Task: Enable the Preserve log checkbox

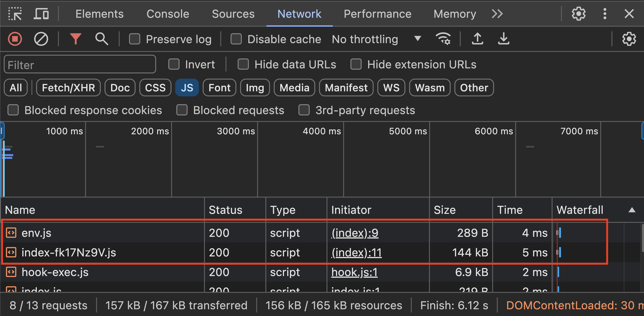Action: tap(135, 39)
